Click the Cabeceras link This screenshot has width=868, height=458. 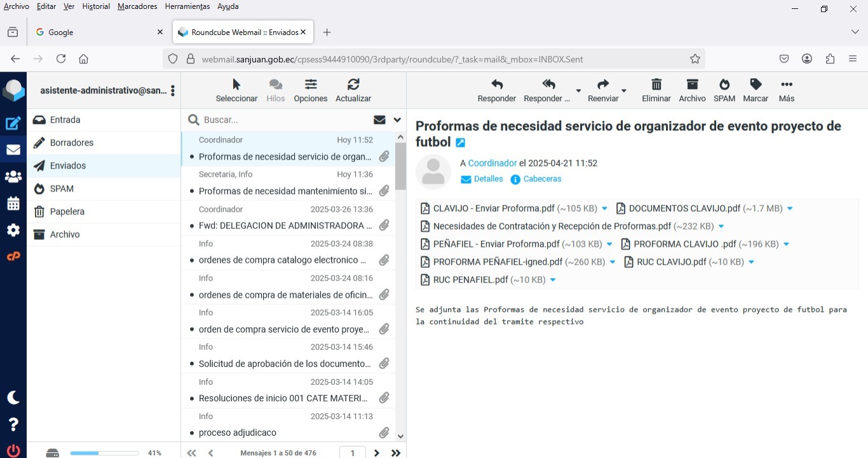tap(542, 179)
